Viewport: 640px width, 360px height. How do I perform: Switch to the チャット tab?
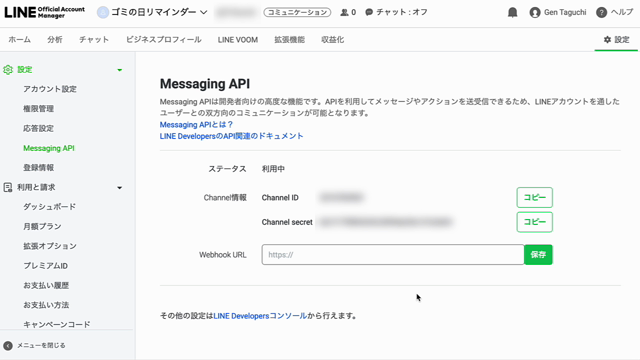point(94,40)
